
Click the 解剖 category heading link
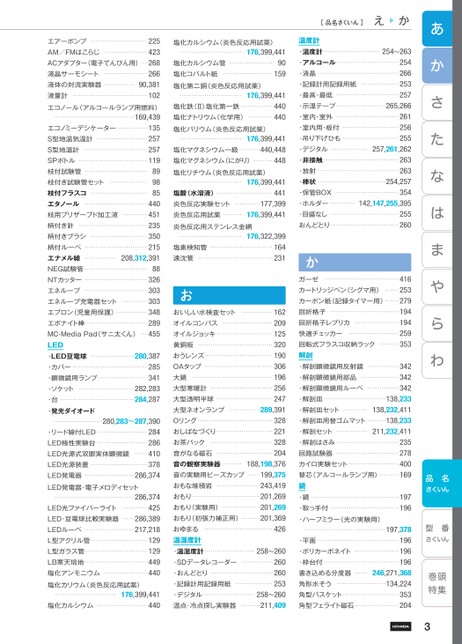(306, 355)
